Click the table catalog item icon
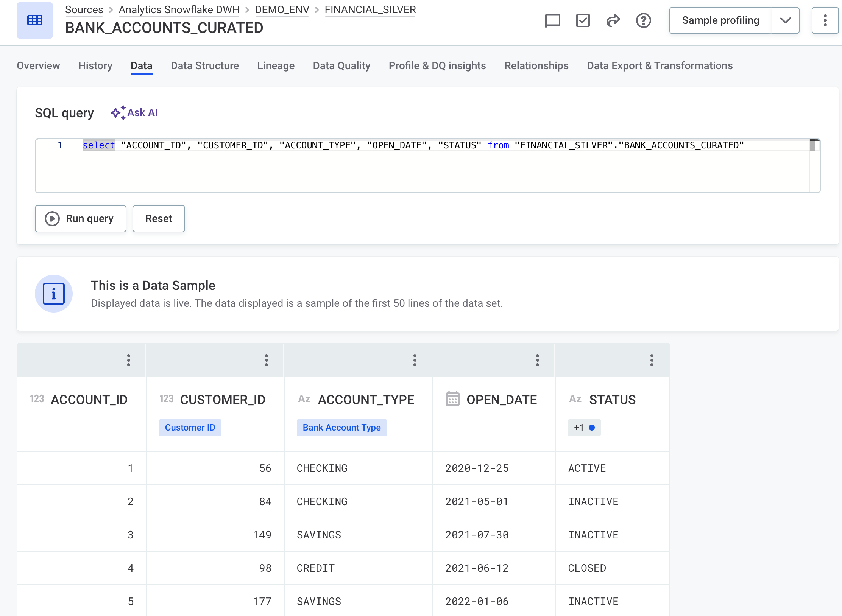This screenshot has width=842, height=616. [x=35, y=20]
